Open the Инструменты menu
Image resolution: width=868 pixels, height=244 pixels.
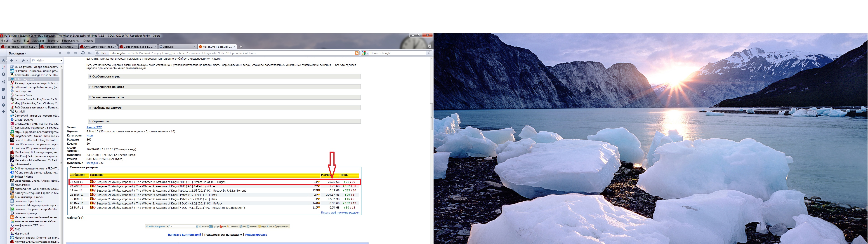71,41
